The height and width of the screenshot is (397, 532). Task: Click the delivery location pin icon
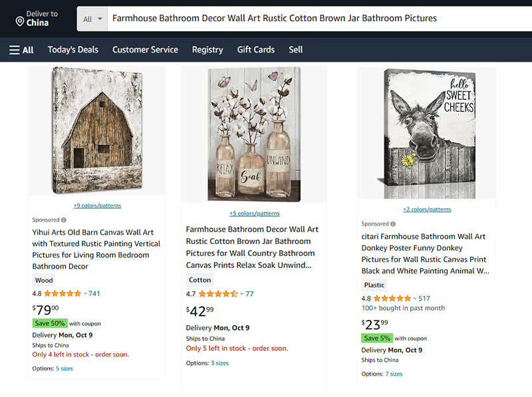[x=20, y=22]
